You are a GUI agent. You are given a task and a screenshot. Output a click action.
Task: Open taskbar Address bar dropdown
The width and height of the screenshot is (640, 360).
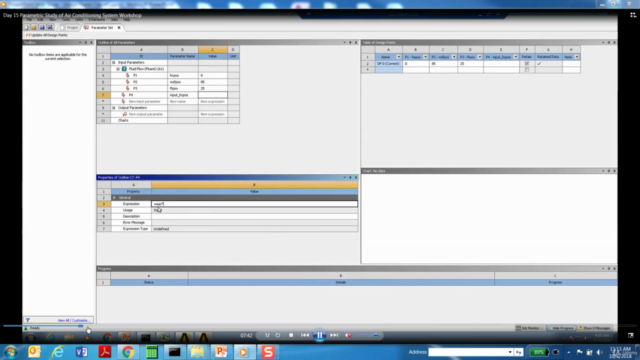(x=510, y=352)
